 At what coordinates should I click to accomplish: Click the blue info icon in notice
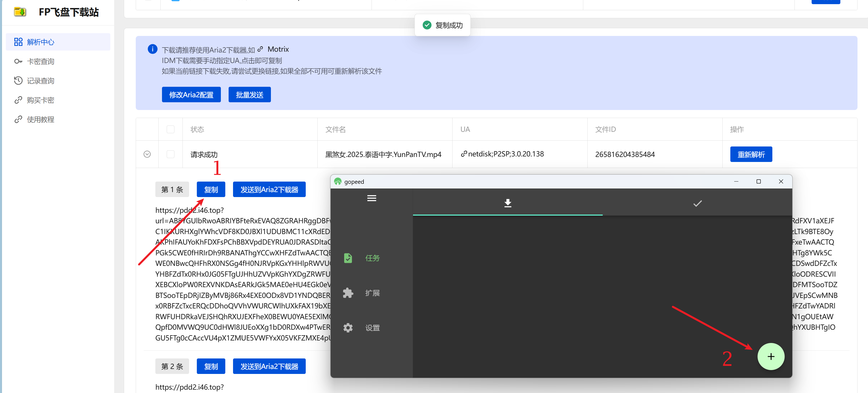click(152, 49)
